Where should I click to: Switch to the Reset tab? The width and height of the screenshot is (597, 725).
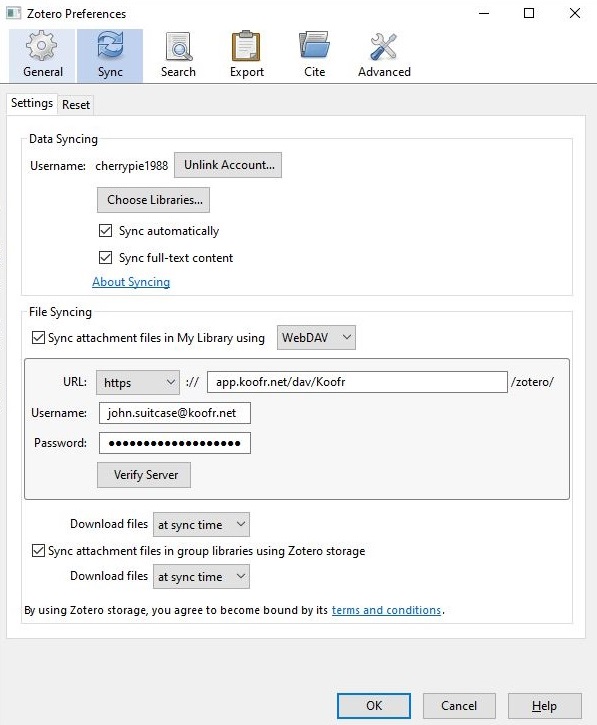76,105
